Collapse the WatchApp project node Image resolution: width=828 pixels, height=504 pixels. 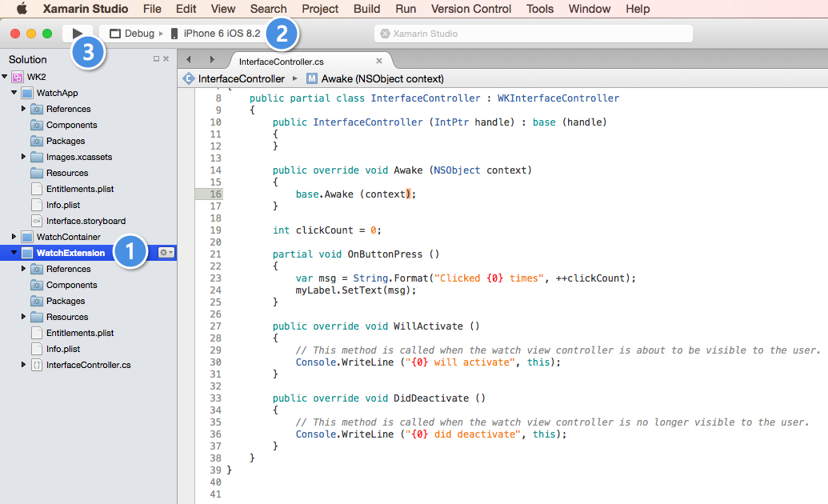[14, 93]
